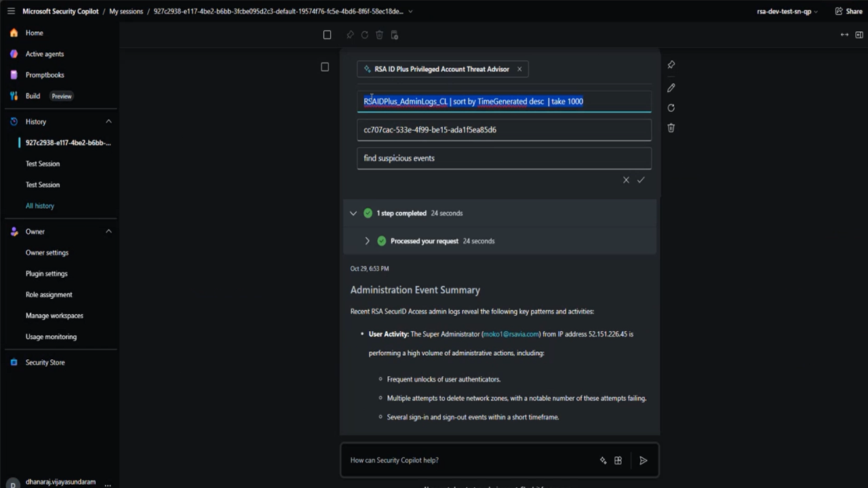Click the Owner person icon
Image resolution: width=868 pixels, height=488 pixels.
[x=14, y=231]
